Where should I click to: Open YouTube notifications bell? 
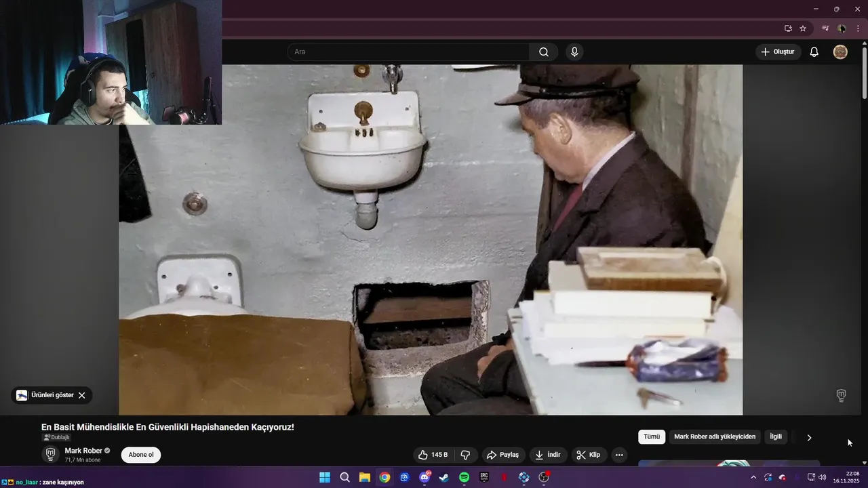pyautogui.click(x=814, y=52)
